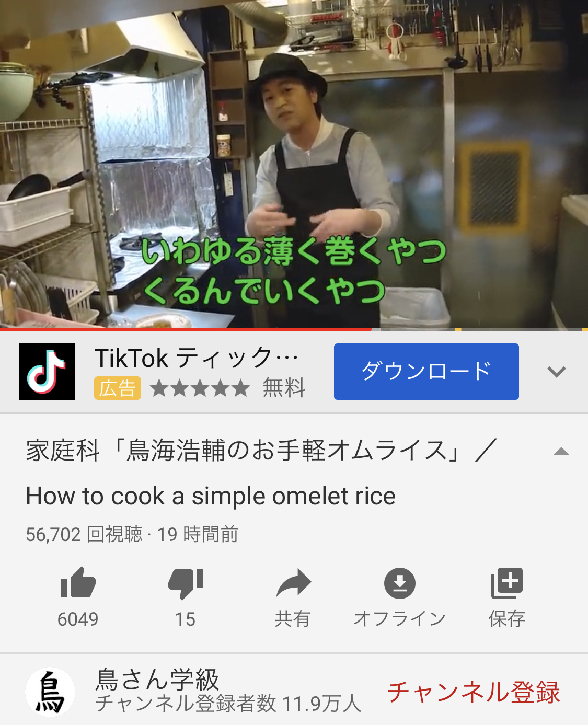Open the 鳥さん学級 channel avatar
588x725 pixels.
50,692
